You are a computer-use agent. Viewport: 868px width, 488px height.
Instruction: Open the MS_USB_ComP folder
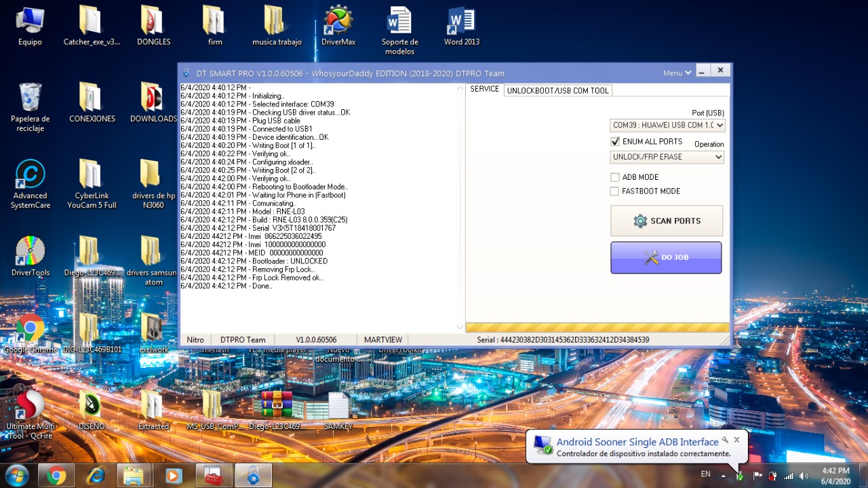[214, 410]
